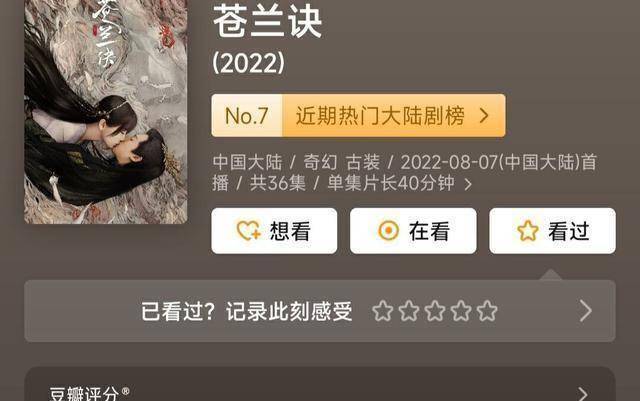Mark the show as 在看
Screen dimensions: 640x401
click(x=413, y=231)
